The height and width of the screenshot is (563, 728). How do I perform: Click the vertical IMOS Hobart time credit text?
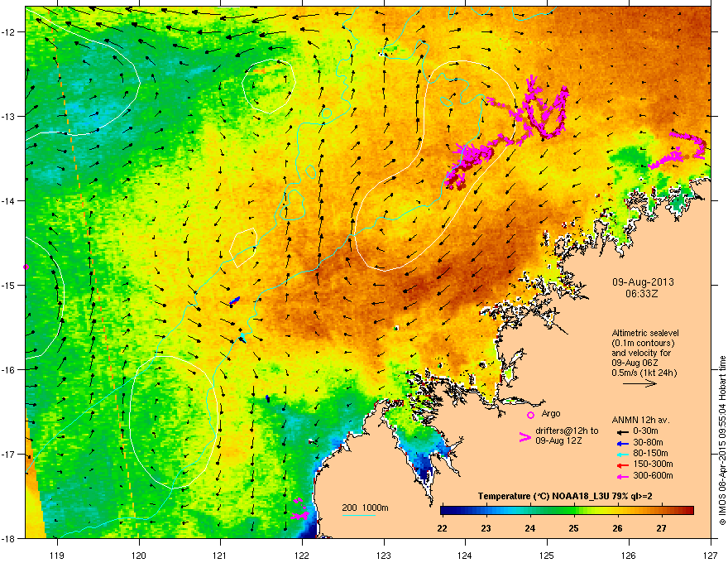point(722,440)
